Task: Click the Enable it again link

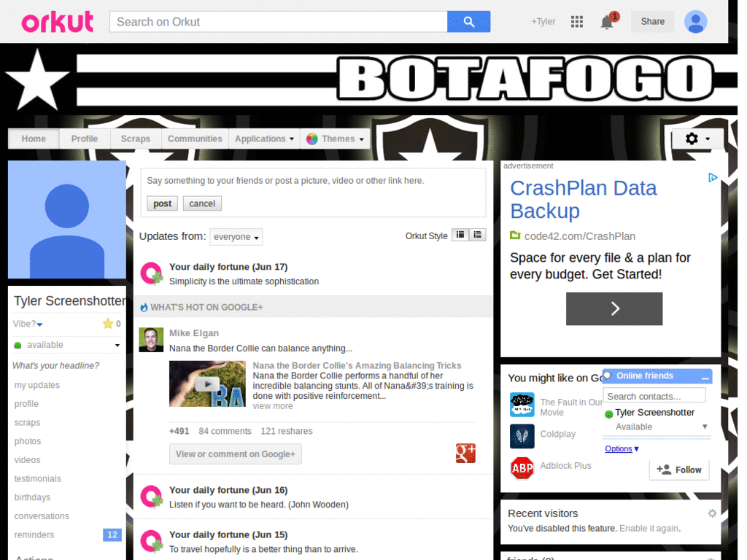Action: tap(649, 528)
